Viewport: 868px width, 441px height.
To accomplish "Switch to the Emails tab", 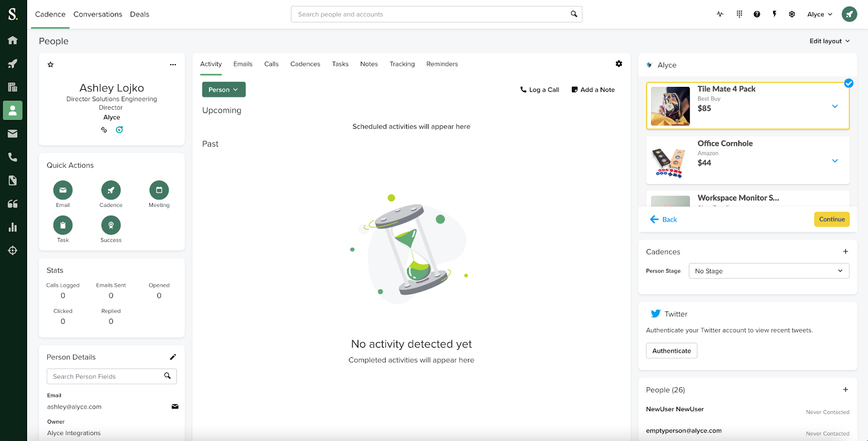I will pyautogui.click(x=243, y=64).
